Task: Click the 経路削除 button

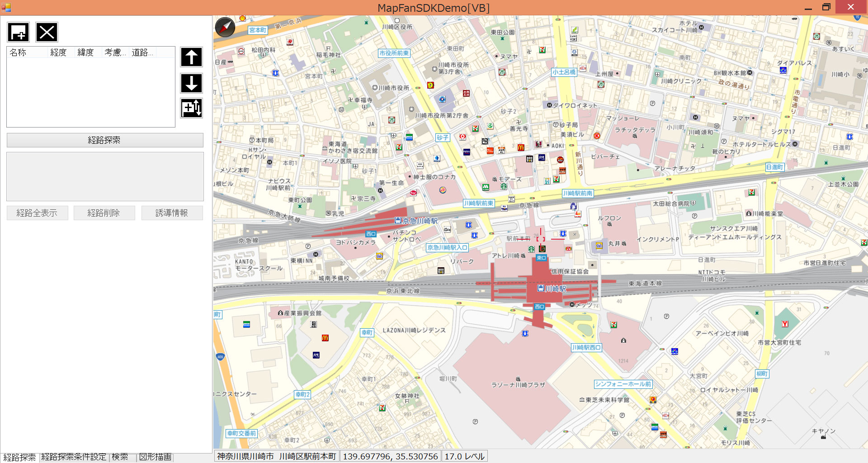Action: [x=104, y=213]
